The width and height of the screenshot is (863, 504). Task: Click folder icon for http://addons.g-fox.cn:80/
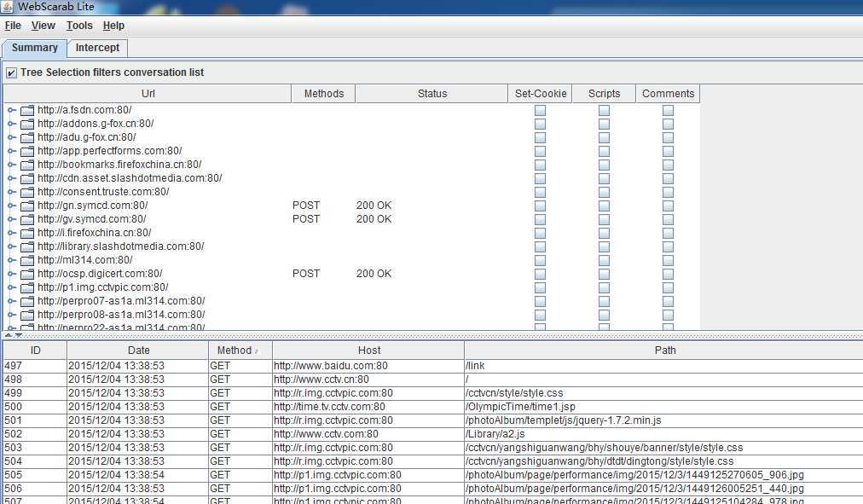click(x=27, y=124)
